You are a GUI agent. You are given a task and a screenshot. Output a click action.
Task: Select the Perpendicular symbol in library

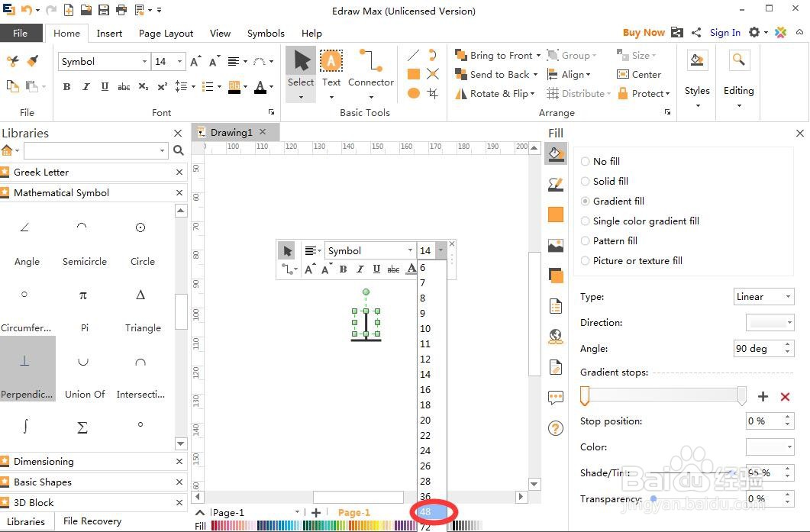pos(27,369)
